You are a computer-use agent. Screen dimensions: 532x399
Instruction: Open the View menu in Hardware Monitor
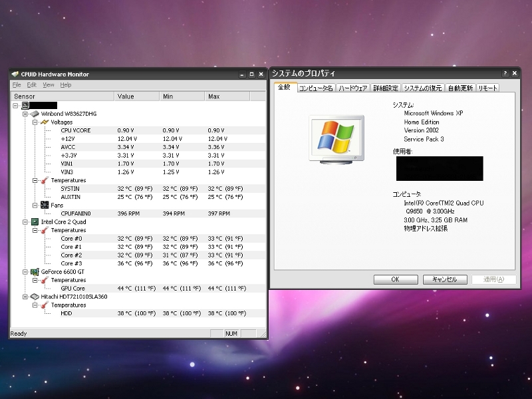[49, 85]
